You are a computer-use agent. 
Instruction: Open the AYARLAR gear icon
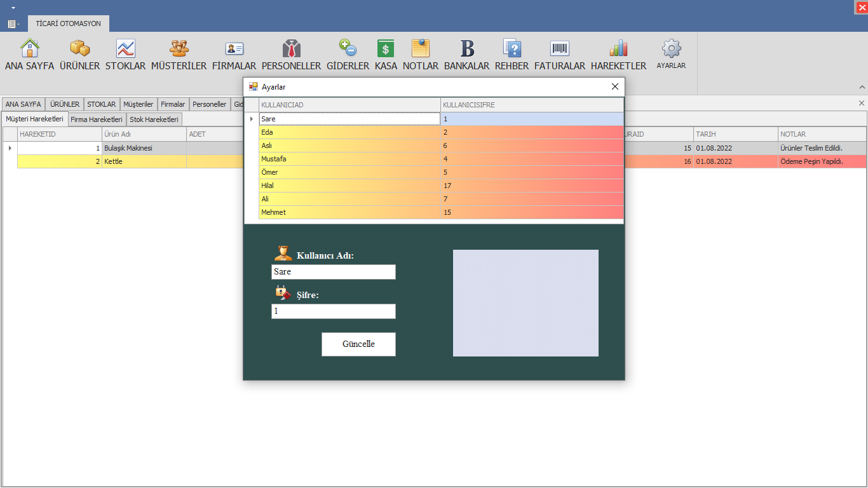coord(671,48)
